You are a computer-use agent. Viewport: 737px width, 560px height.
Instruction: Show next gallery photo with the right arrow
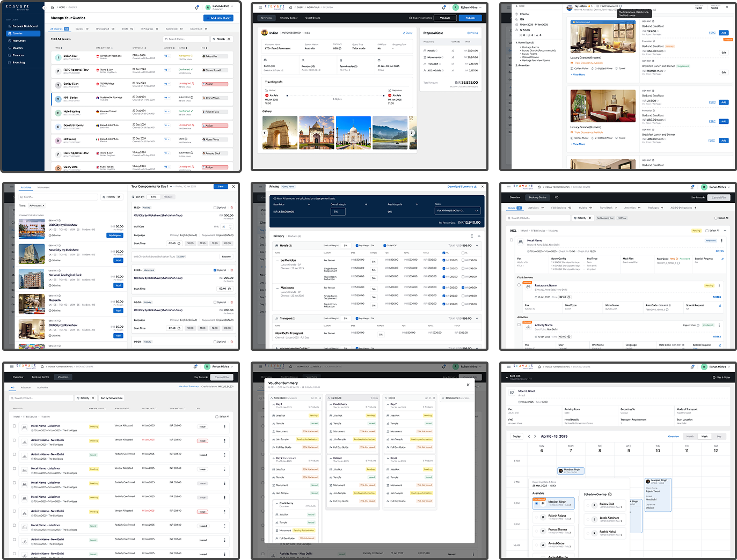pyautogui.click(x=412, y=132)
